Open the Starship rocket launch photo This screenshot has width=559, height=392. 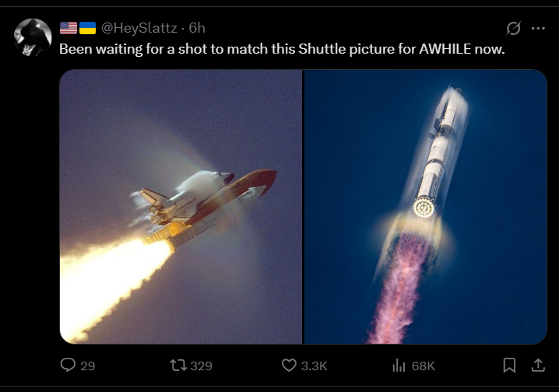425,207
